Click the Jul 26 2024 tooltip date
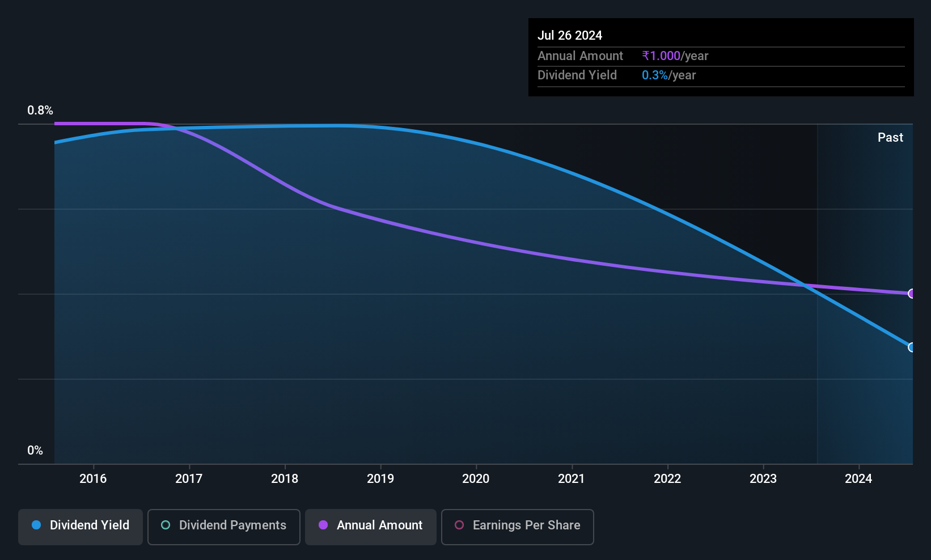The height and width of the screenshot is (560, 931). pyautogui.click(x=570, y=35)
